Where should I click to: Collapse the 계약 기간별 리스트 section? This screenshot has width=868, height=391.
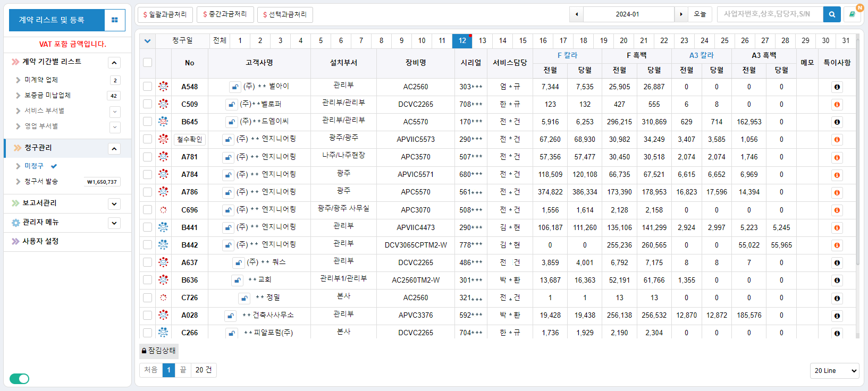pos(114,63)
